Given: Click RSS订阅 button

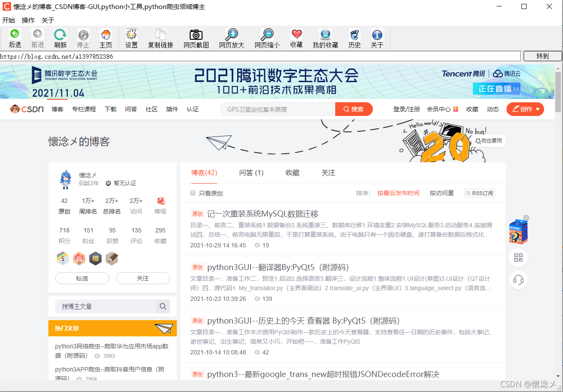Looking at the screenshot, I should [x=480, y=193].
